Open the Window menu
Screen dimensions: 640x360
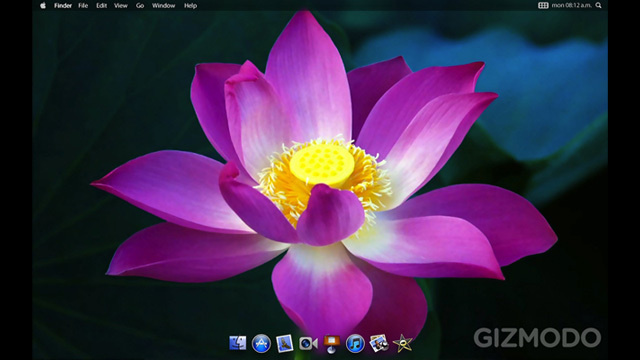[163, 6]
